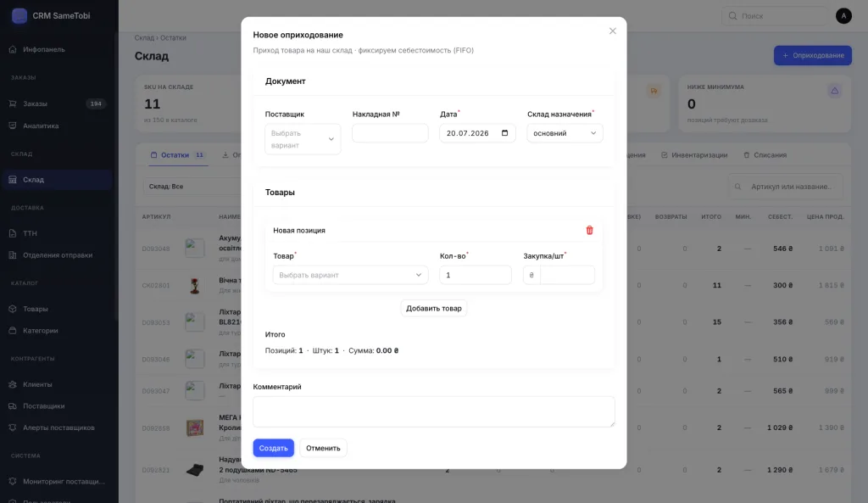Click the ТТН document icon in the sidebar
This screenshot has height=503, width=868.
(x=13, y=233)
